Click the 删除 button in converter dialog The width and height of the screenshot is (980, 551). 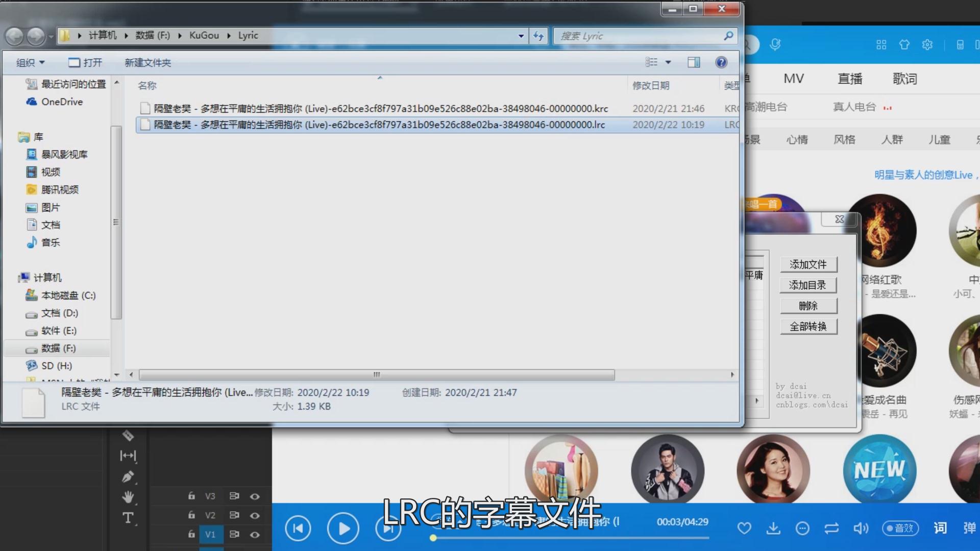808,306
